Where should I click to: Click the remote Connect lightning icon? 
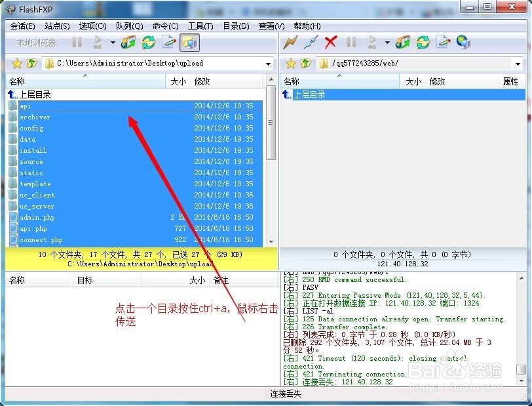point(290,42)
